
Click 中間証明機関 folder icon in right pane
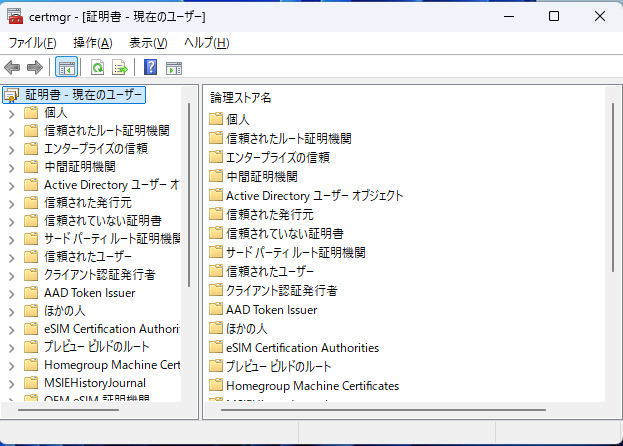(x=216, y=176)
